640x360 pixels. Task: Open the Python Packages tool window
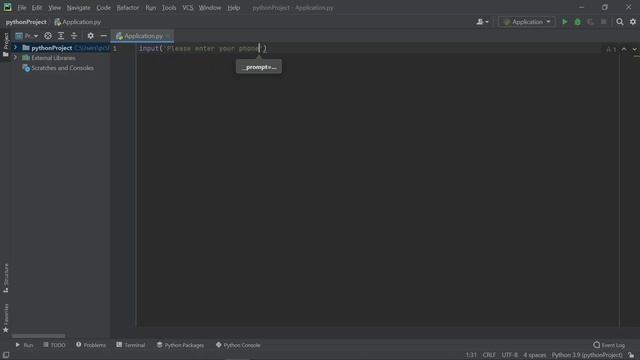[x=180, y=345]
